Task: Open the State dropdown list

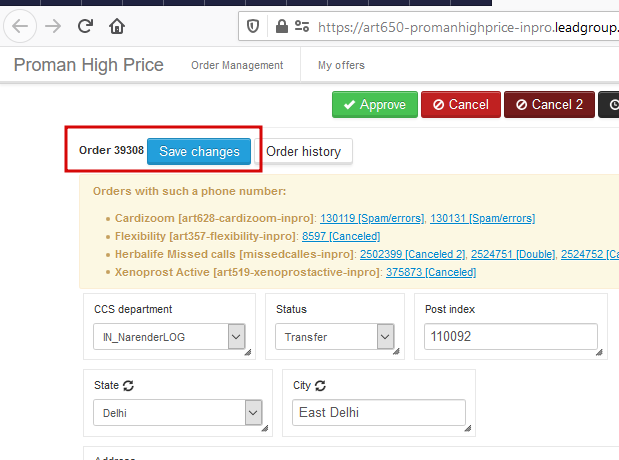Action: pyautogui.click(x=254, y=413)
